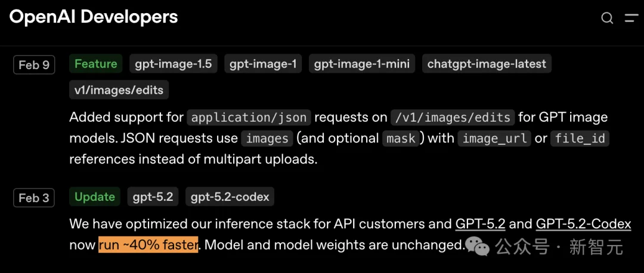Filter by the Update tag
This screenshot has height=273, width=644.
tap(95, 197)
